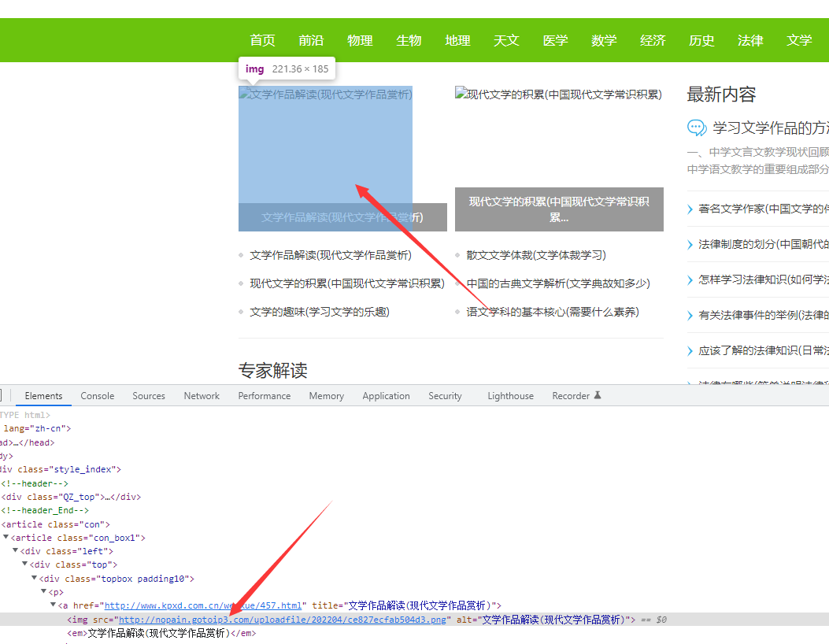Viewport: 829px width, 644px height.
Task: Click the flask icon next to Recorder
Action: (598, 395)
